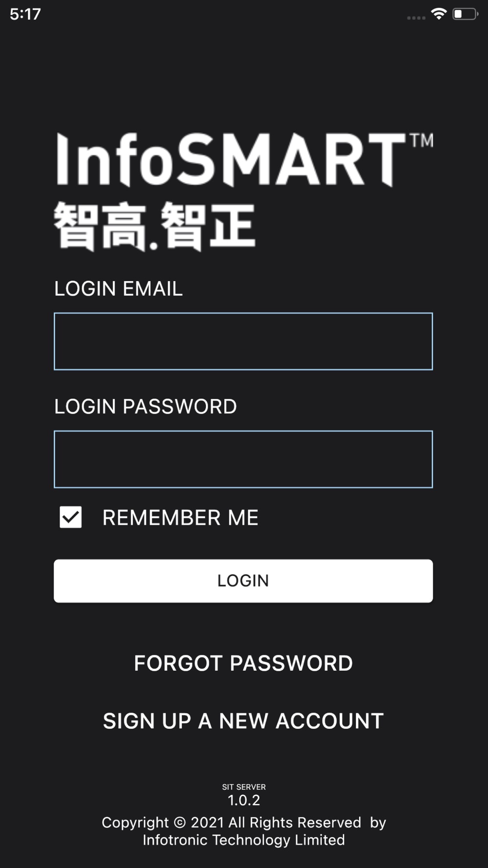This screenshot has height=868, width=488.
Task: Click the LOGIN button
Action: 244,581
